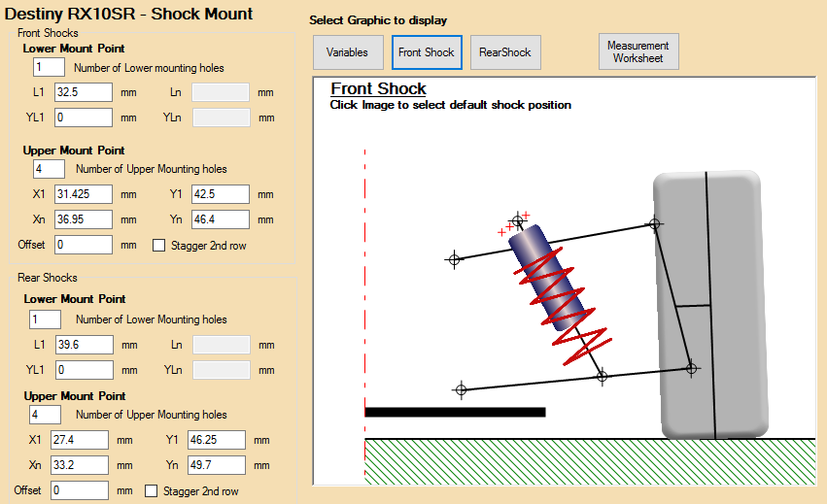
Task: Click upper arm outer pivot crosshair at wheel
Action: 655,224
